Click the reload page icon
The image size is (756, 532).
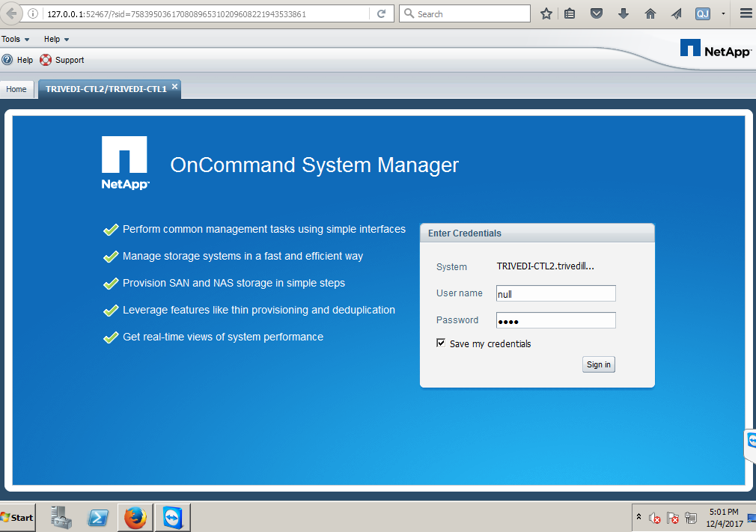point(381,13)
